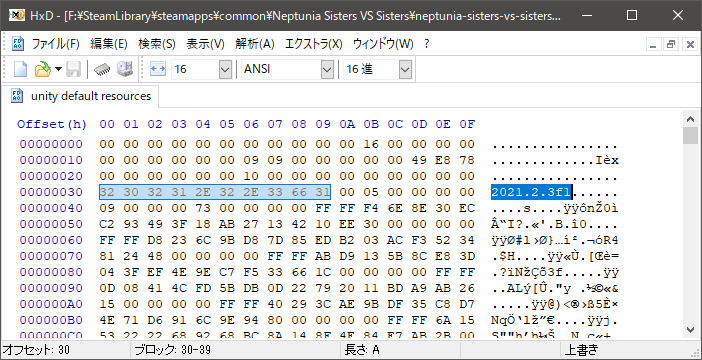
Task: Click offset row 00000000
Action: [51, 144]
